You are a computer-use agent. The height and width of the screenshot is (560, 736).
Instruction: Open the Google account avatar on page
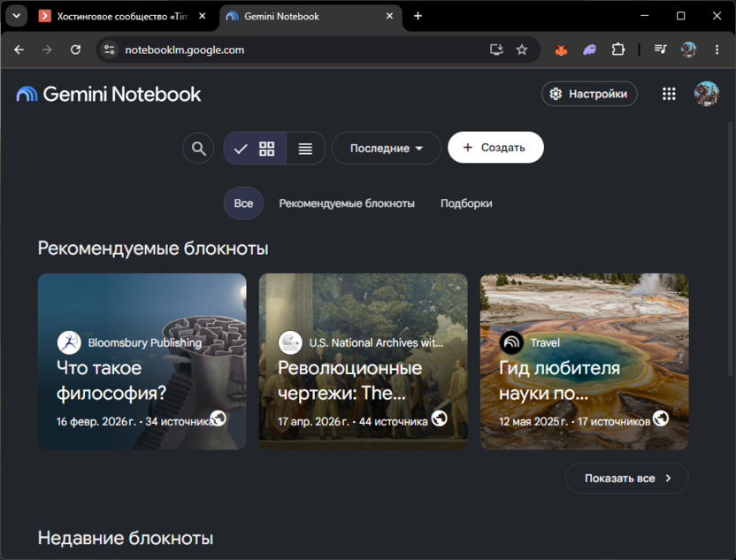[707, 94]
